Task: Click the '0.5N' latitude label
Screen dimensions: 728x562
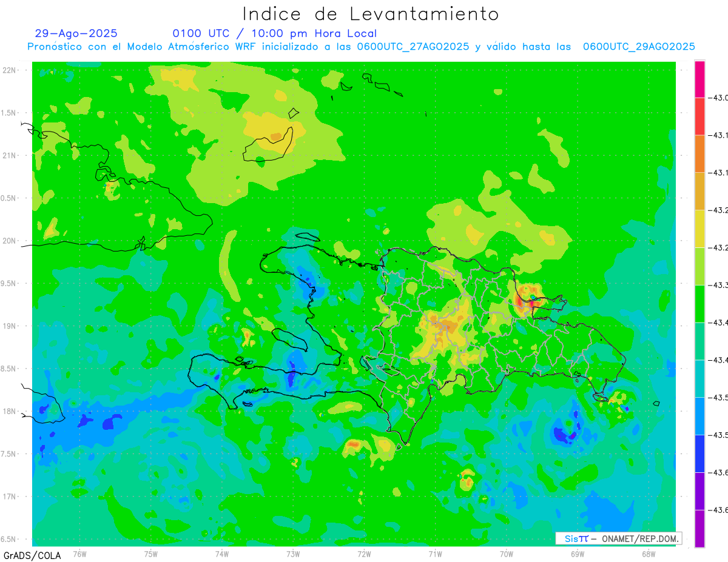Action: click(x=8, y=198)
